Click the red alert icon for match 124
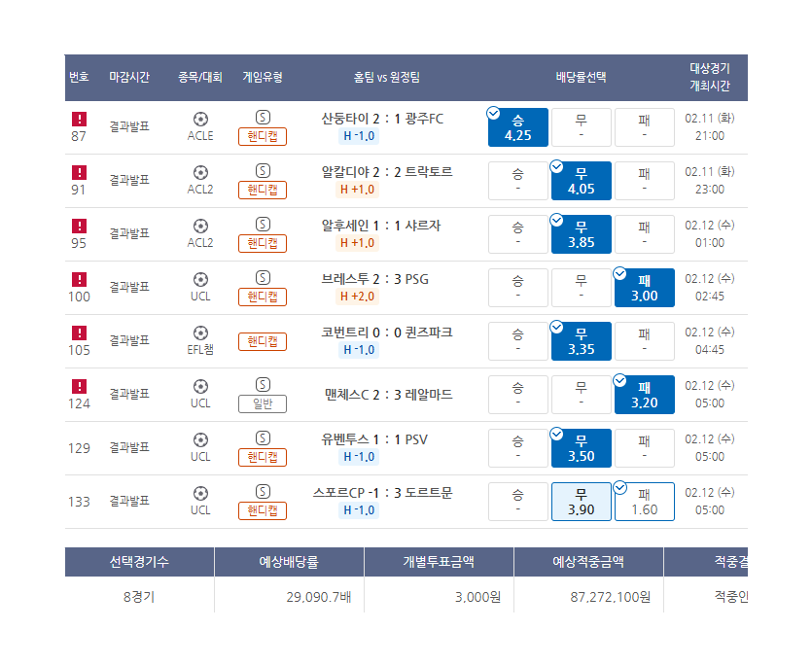This screenshot has height=665, width=812. pyautogui.click(x=79, y=386)
